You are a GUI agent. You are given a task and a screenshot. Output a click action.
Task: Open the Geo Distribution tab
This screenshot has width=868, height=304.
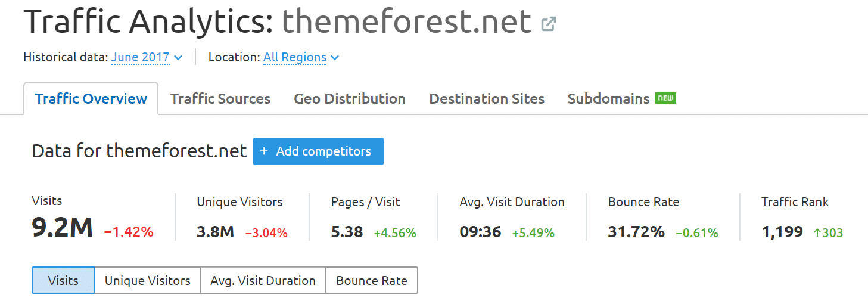350,99
